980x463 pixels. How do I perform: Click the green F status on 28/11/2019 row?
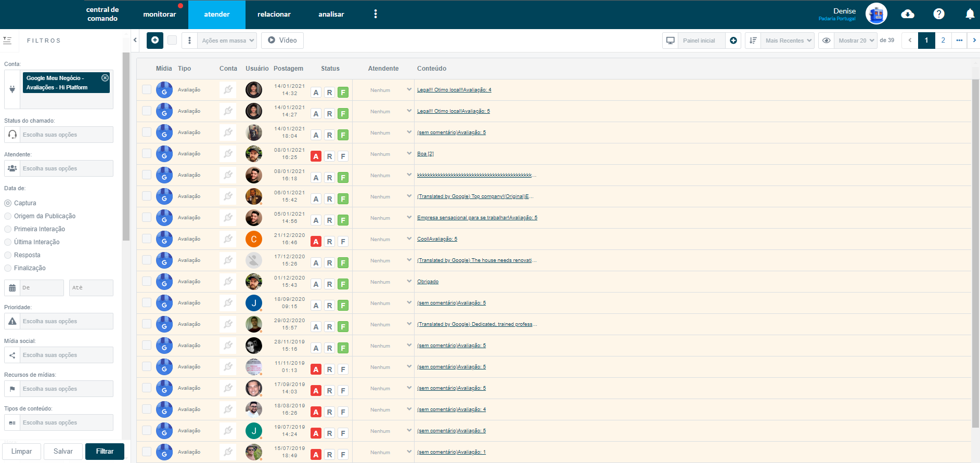[x=343, y=348]
